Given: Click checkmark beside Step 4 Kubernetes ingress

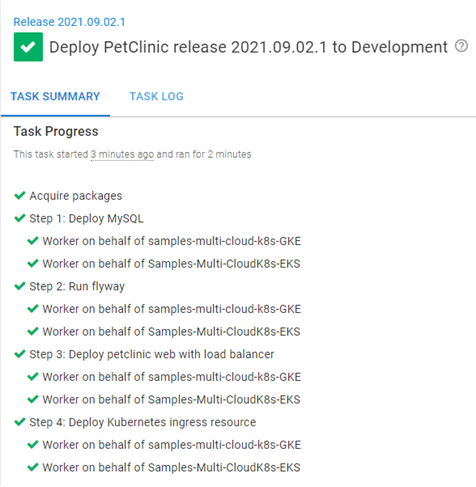Looking at the screenshot, I should pyautogui.click(x=20, y=422).
